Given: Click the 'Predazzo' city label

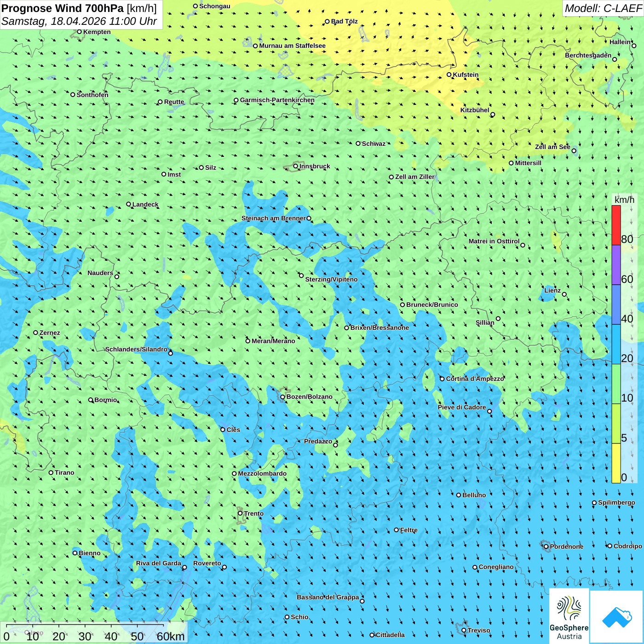Looking at the screenshot, I should coord(318,441).
